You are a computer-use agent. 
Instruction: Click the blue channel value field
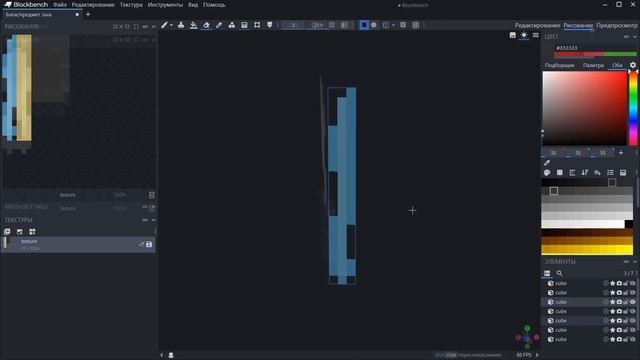coord(602,153)
